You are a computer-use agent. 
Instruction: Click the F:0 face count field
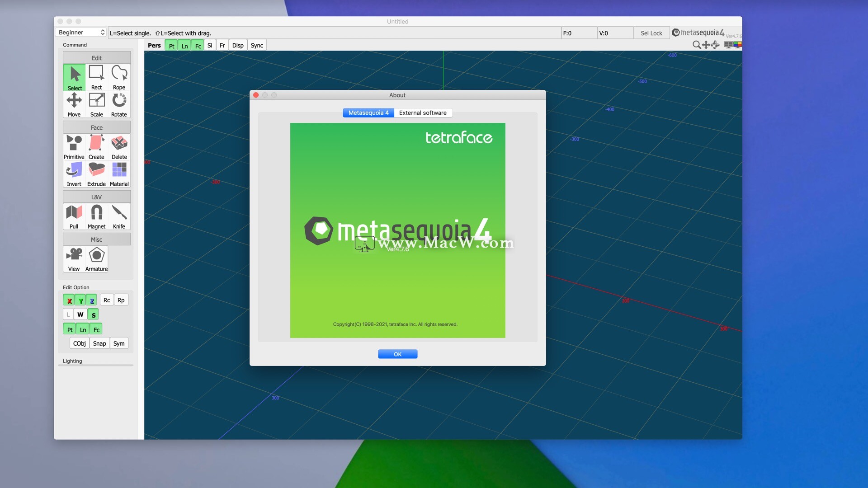coord(579,33)
